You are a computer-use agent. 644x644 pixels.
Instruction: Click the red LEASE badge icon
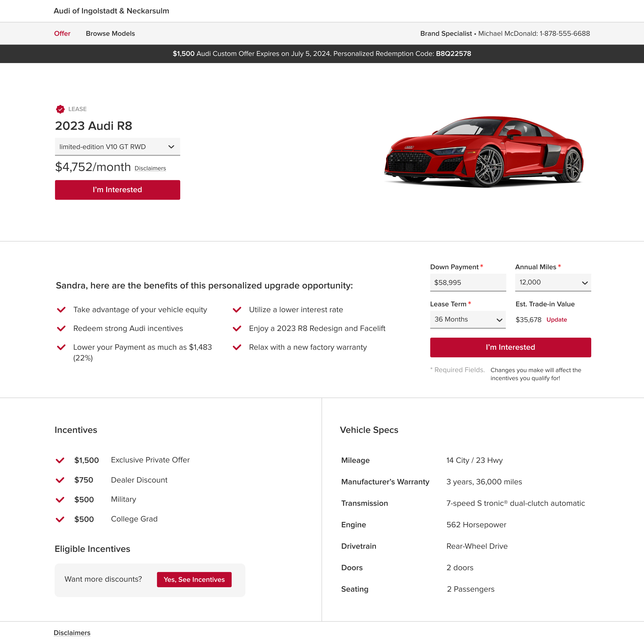pos(60,109)
